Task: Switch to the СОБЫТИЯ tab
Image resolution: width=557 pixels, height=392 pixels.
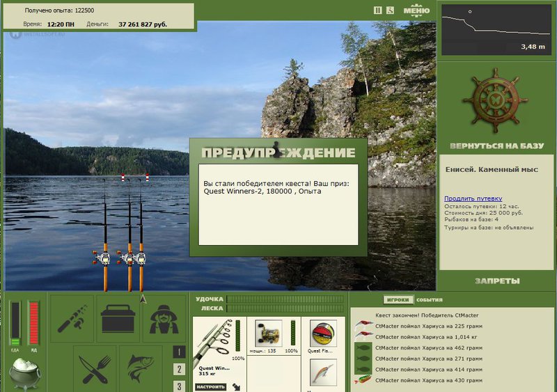Action: click(429, 299)
